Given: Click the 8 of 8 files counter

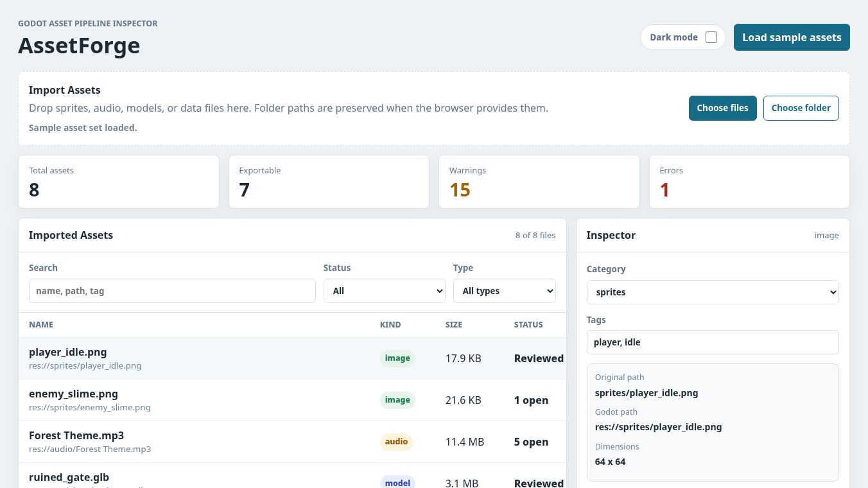Looking at the screenshot, I should [535, 236].
